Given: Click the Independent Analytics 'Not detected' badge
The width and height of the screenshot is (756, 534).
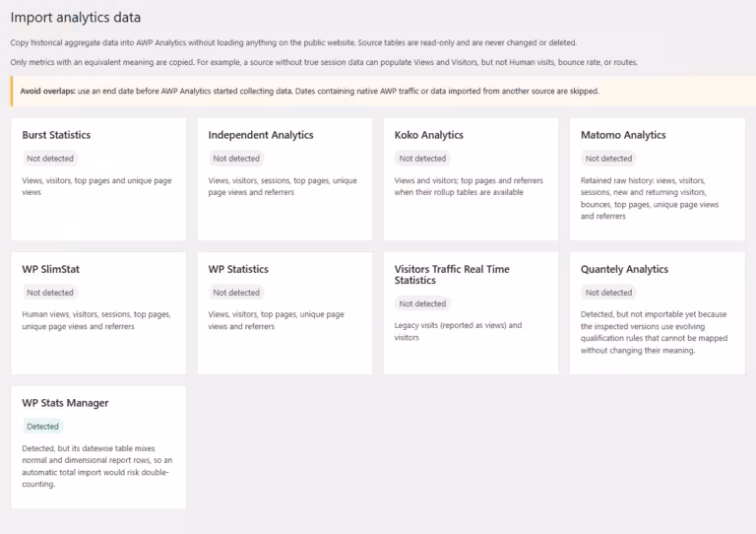Looking at the screenshot, I should tap(236, 159).
